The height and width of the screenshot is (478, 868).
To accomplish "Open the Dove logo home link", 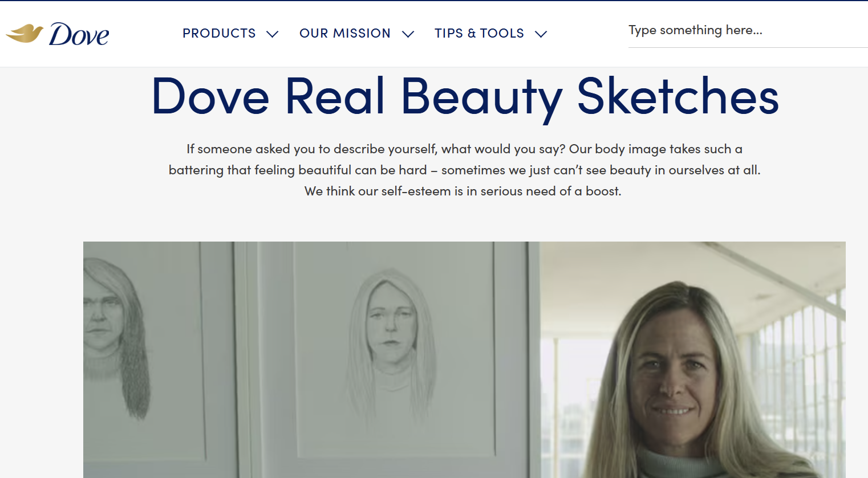I will coord(57,34).
